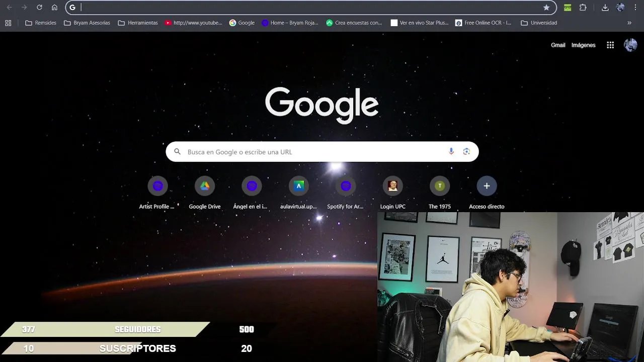The width and height of the screenshot is (644, 362).
Task: Open the Spotify for Ar... shortcut
Action: [x=346, y=193]
